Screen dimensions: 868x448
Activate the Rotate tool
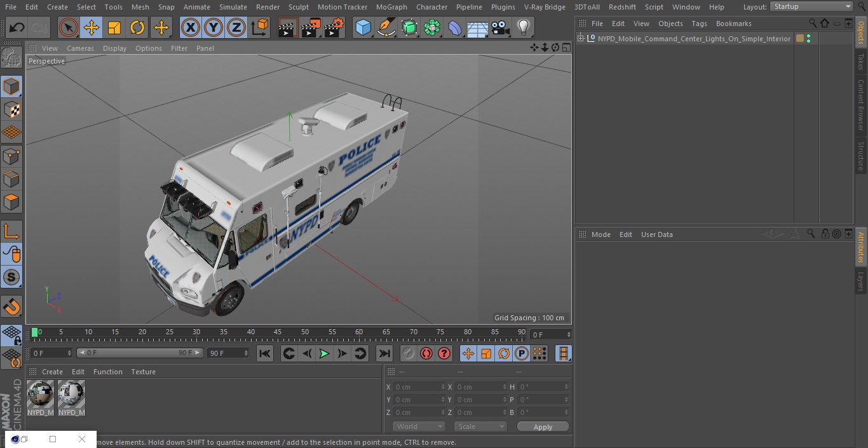(x=137, y=27)
